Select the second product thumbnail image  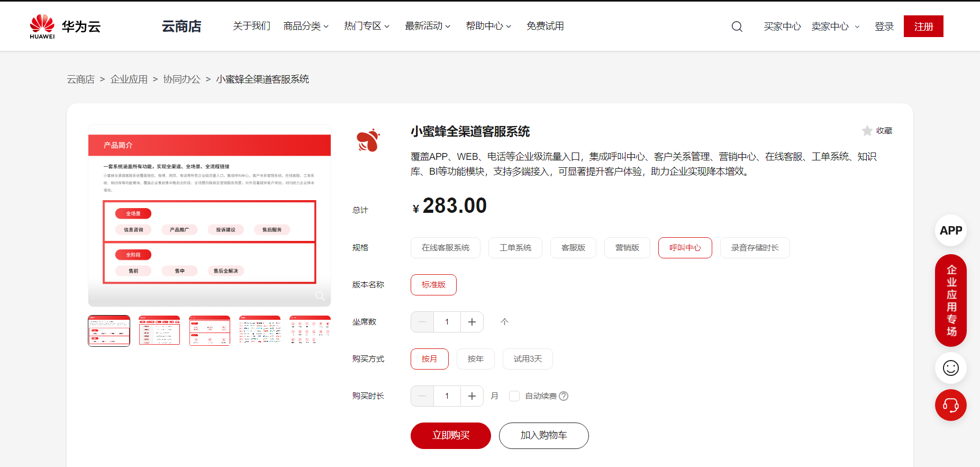pos(159,330)
